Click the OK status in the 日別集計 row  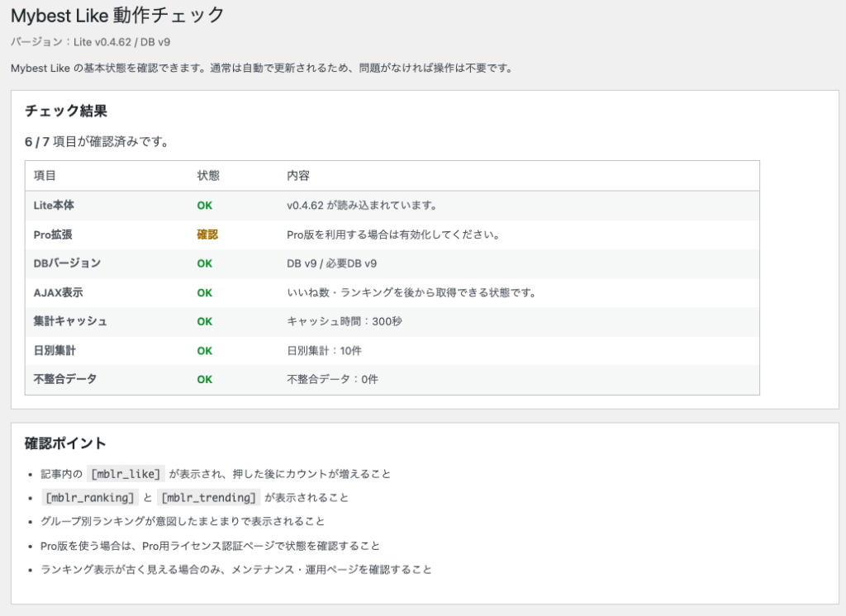205,351
